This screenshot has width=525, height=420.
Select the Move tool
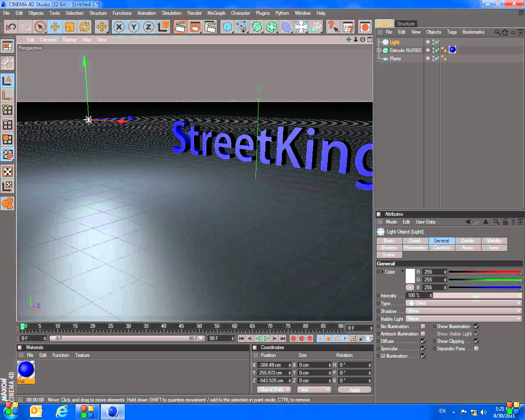click(55, 27)
